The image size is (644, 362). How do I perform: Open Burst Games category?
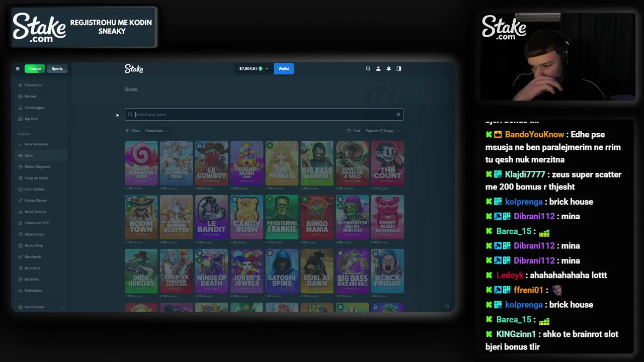(32, 212)
